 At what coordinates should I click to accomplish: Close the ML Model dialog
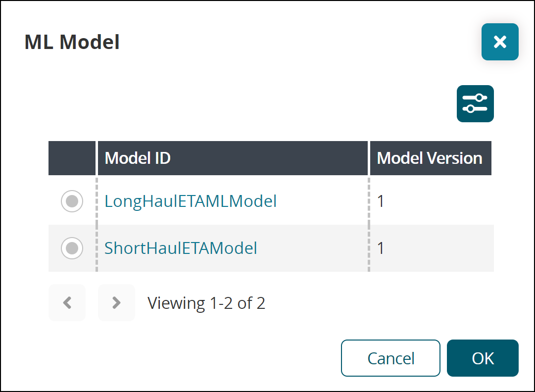tap(500, 42)
